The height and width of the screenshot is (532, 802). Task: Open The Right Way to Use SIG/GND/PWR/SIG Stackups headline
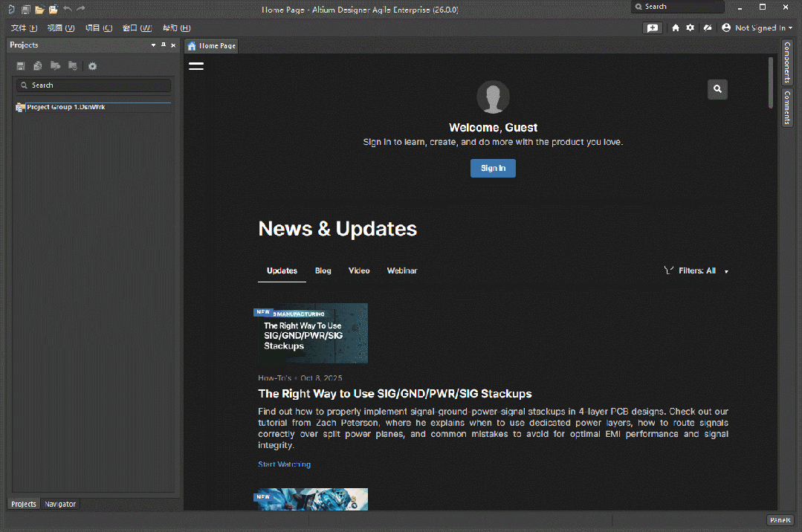(395, 394)
